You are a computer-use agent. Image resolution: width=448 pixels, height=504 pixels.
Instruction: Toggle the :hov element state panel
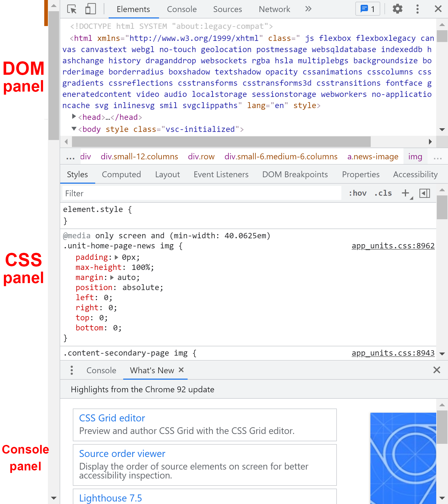[358, 193]
